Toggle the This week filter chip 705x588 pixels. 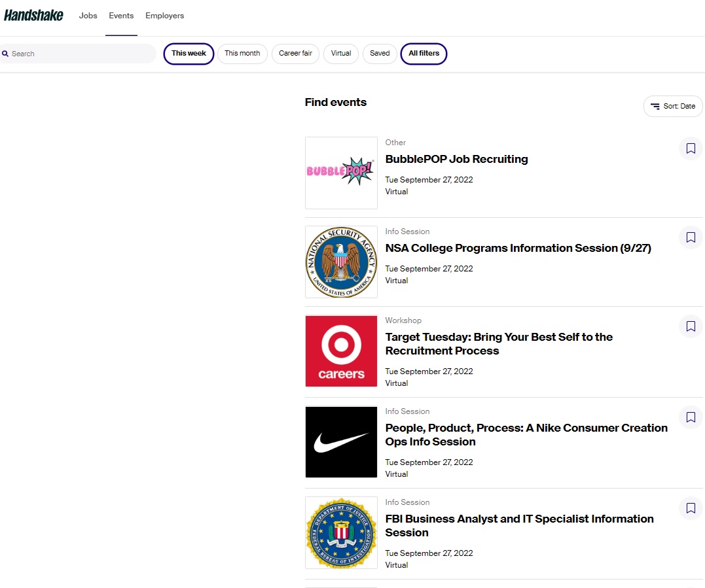pos(189,54)
